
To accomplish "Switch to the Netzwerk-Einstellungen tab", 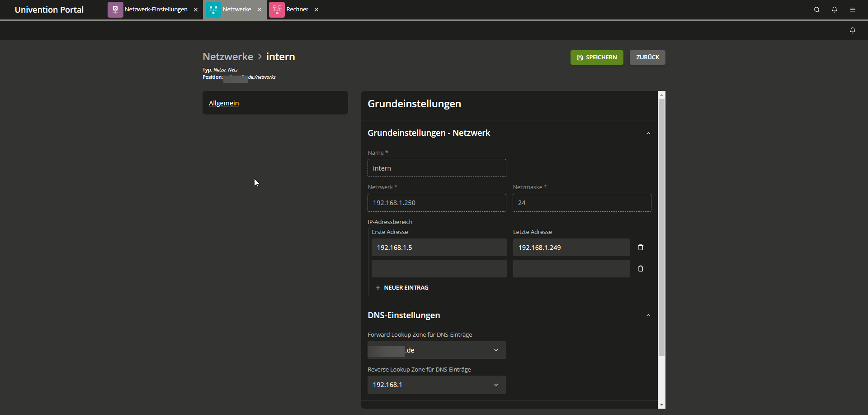I will pos(156,10).
